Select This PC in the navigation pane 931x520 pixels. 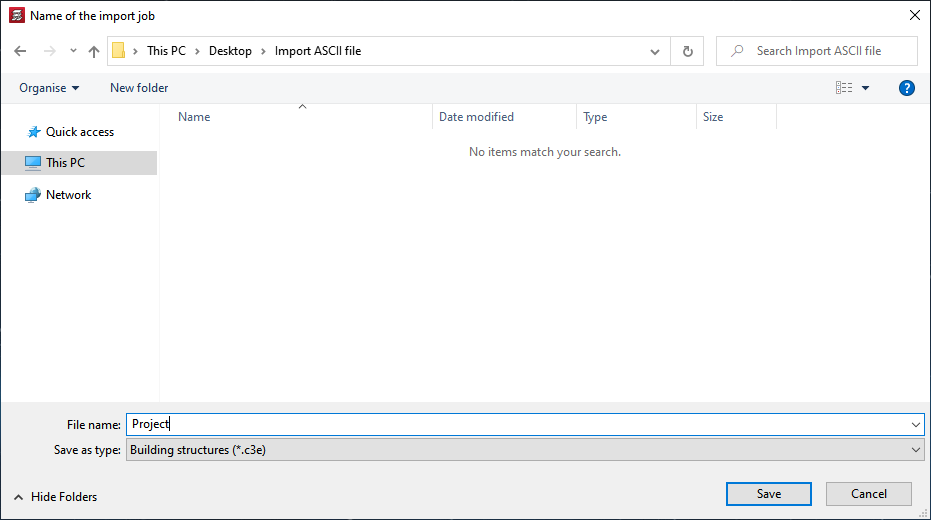[65, 163]
